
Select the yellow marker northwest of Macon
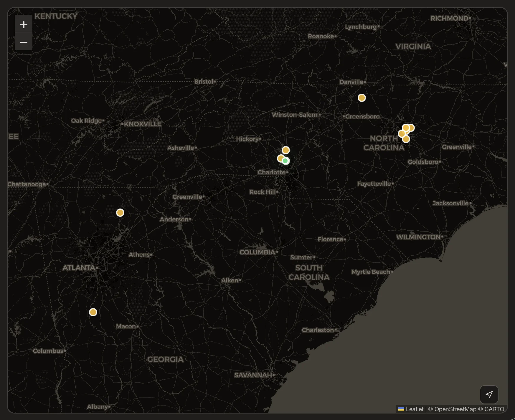pos(93,312)
